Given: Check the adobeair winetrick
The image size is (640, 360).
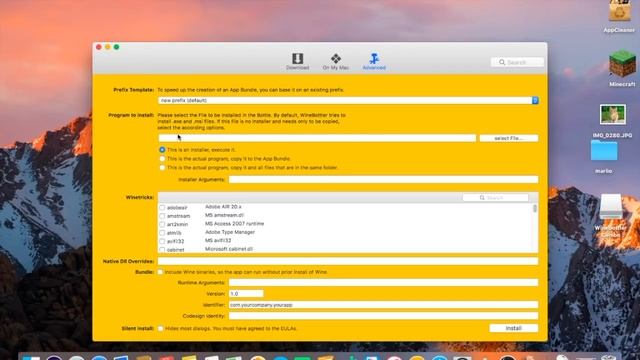Looking at the screenshot, I should click(162, 208).
